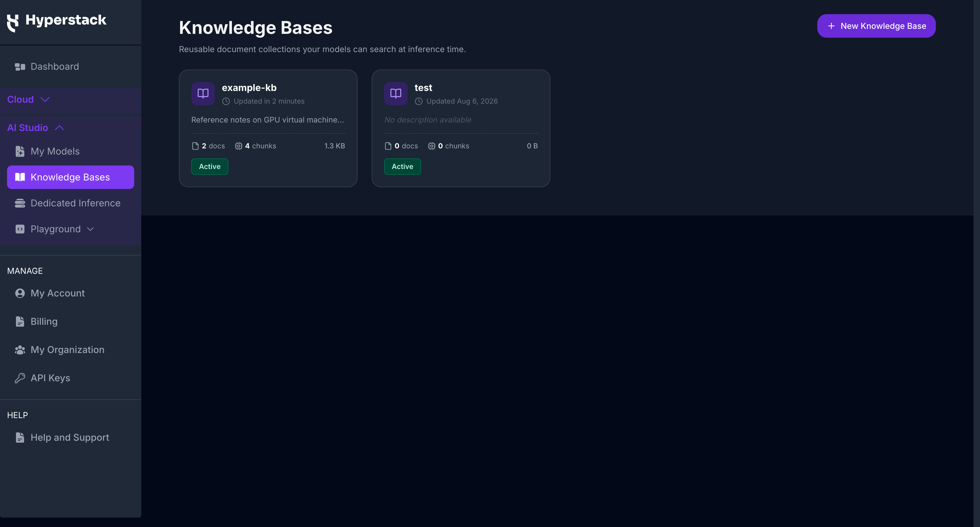Image resolution: width=980 pixels, height=527 pixels.
Task: Click the Knowledge Bases book icon in sidebar
Action: 20,177
